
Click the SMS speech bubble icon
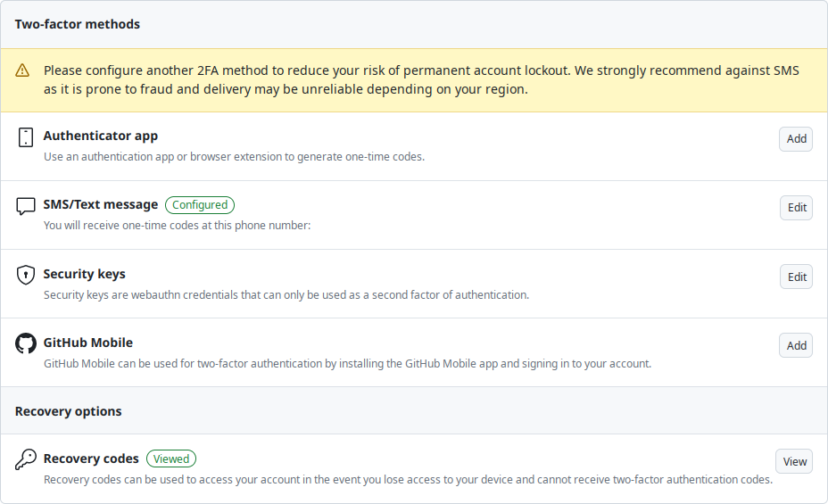[25, 206]
